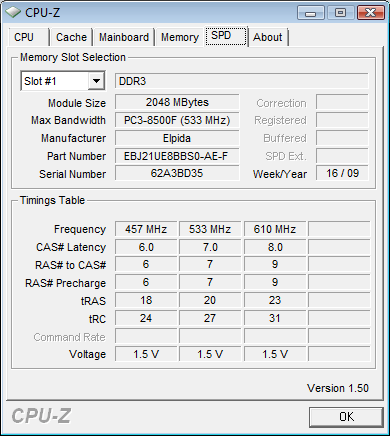Image resolution: width=390 pixels, height=436 pixels.
Task: Click the tRAS value 20
Action: [x=210, y=300]
